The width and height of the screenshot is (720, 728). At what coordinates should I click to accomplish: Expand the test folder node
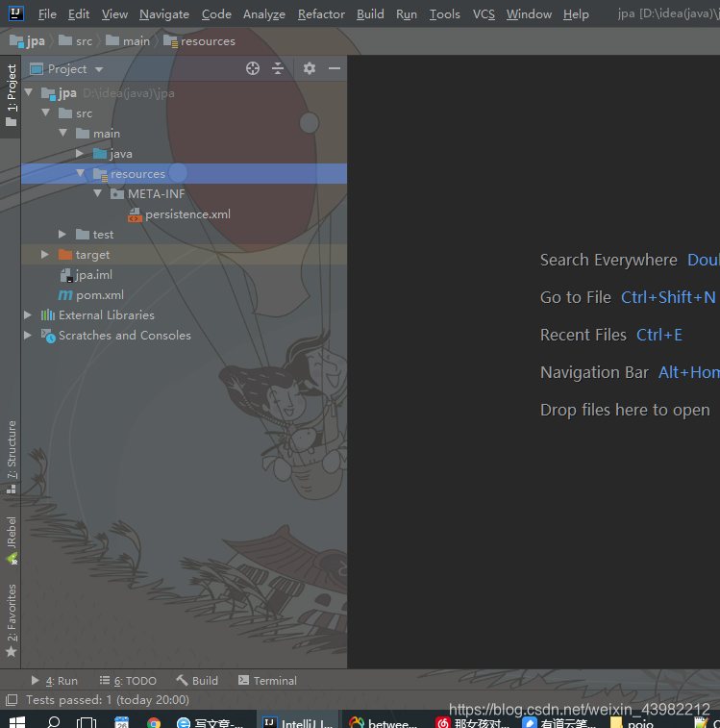[62, 234]
